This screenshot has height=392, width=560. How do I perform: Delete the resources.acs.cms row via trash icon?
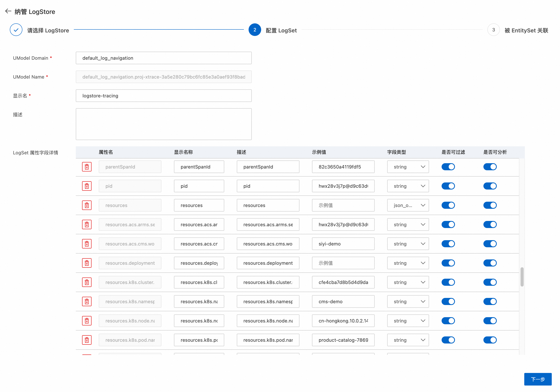click(87, 244)
